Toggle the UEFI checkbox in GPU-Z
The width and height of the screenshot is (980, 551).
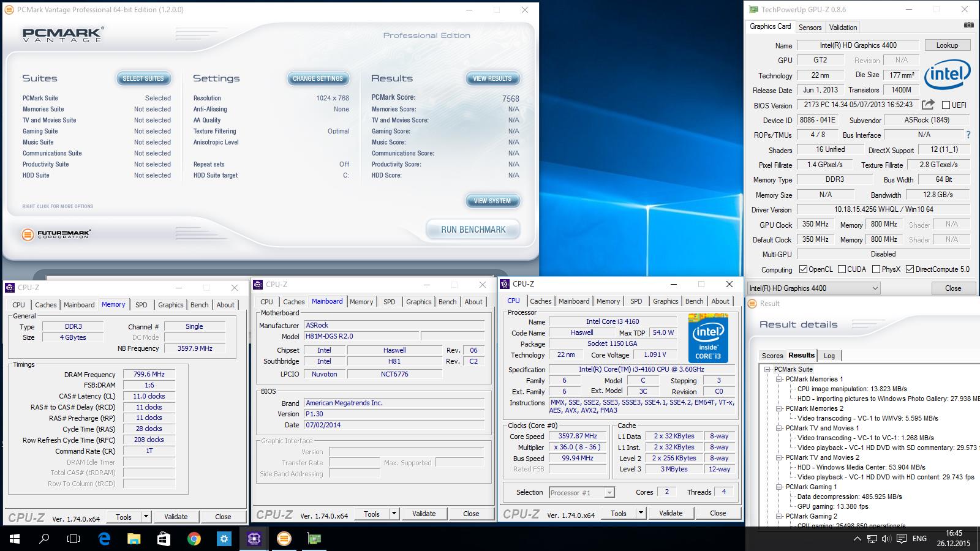coord(946,105)
